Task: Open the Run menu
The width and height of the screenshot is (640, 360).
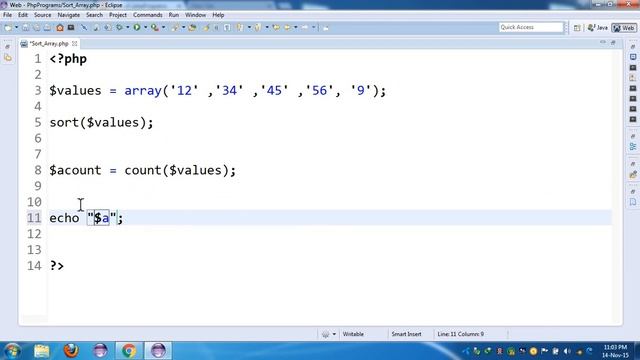Action: coord(173,15)
